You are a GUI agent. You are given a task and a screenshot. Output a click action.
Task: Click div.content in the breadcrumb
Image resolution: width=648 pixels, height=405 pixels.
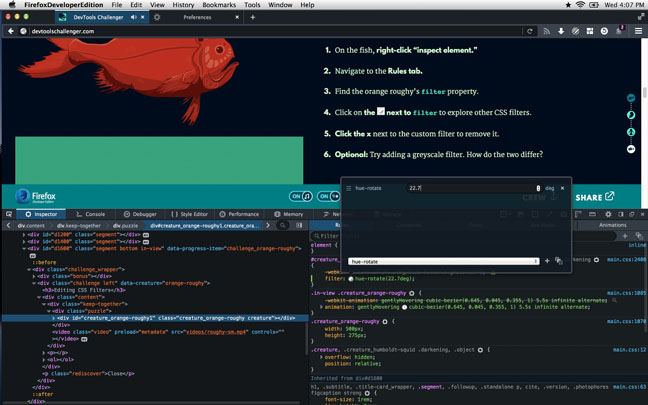tap(31, 226)
